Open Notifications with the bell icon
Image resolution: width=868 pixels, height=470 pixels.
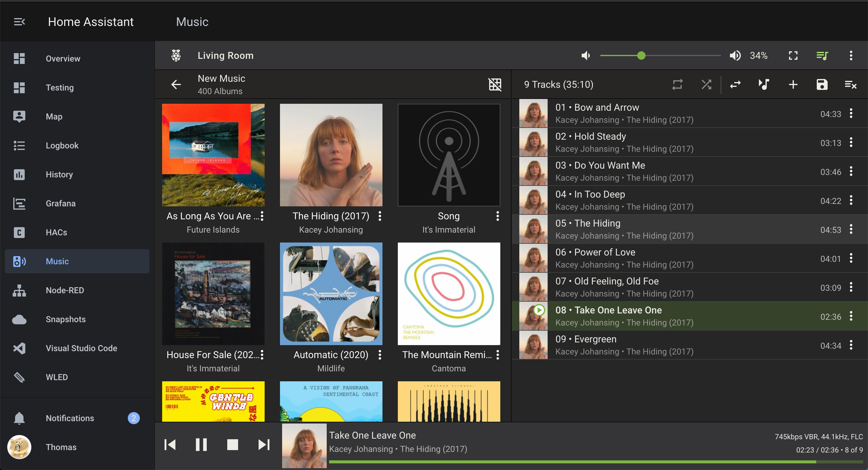click(x=19, y=418)
